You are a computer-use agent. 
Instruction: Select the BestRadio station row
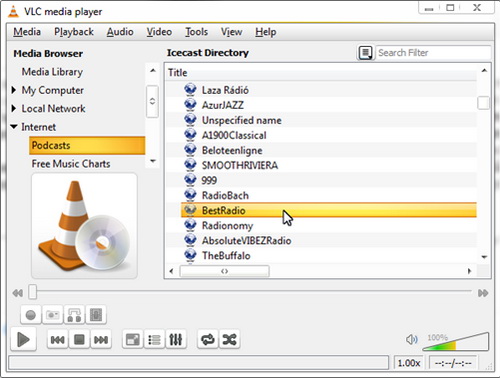coord(329,210)
